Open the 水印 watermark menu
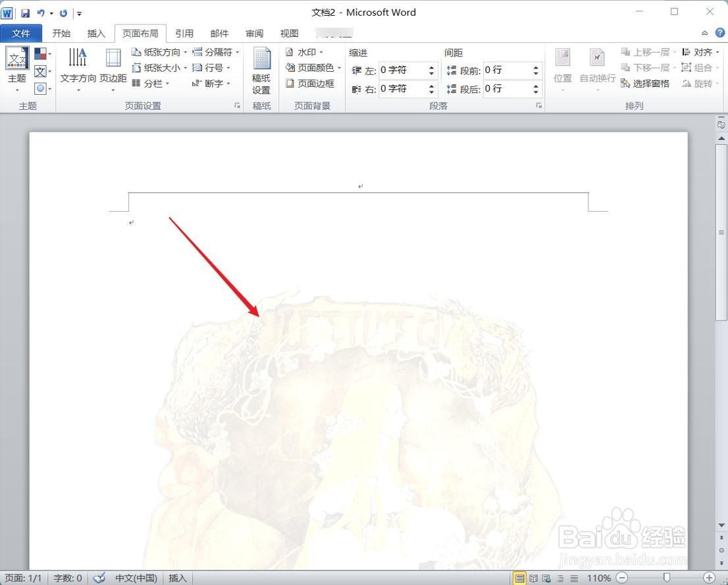Viewport: 728px width, 585px height. pyautogui.click(x=304, y=52)
